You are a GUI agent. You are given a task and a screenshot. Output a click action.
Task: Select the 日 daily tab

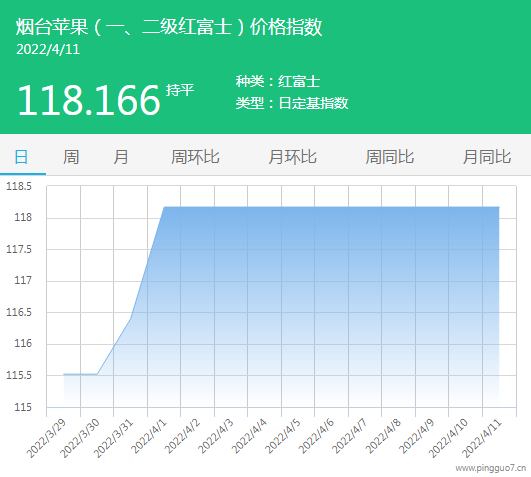click(21, 157)
